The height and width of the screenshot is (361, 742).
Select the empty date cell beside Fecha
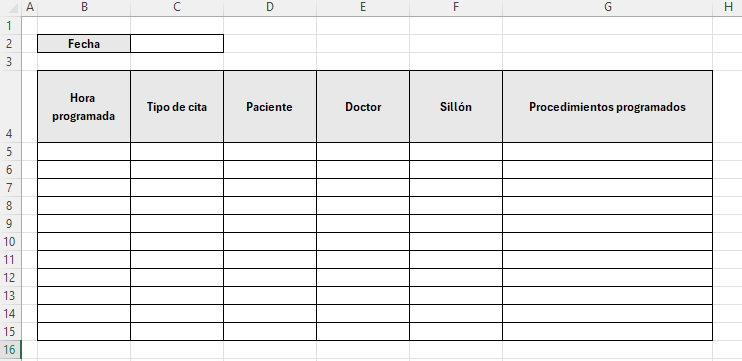coord(177,44)
